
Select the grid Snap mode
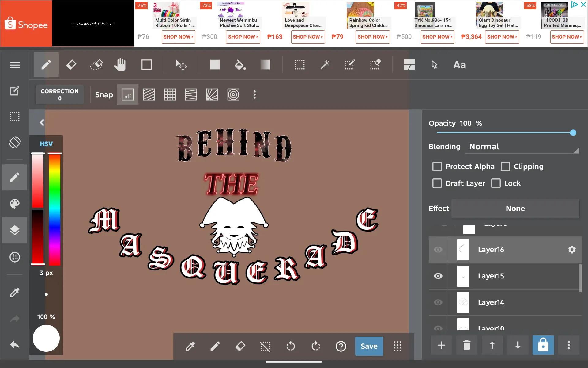(170, 95)
